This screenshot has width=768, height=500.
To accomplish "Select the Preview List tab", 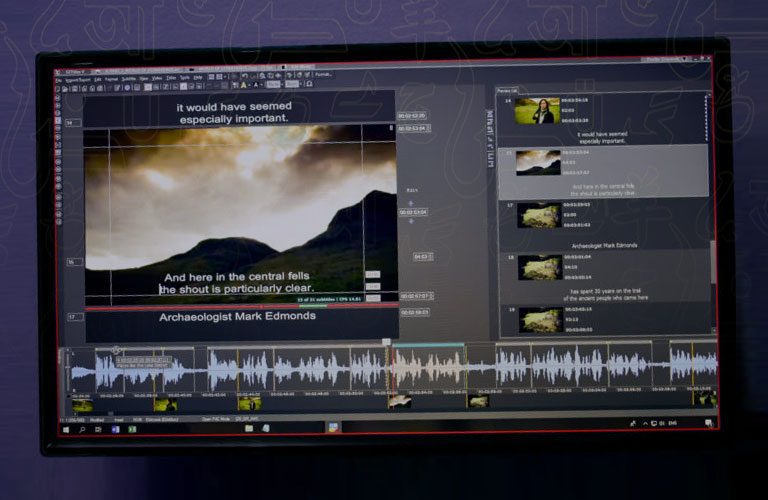I will [503, 94].
